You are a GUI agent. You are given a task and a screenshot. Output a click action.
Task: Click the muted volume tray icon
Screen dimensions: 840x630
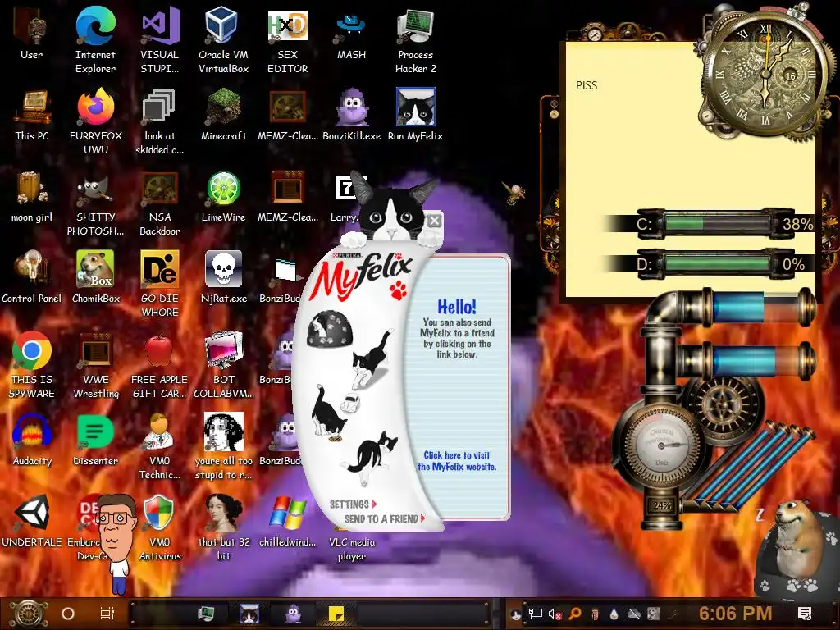click(x=555, y=614)
